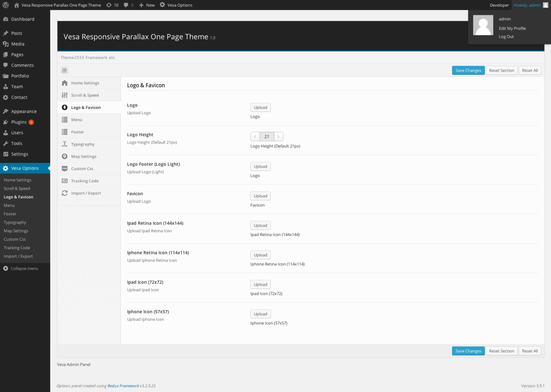Click the Portfolio folder icon
This screenshot has width=551, height=392.
(6, 76)
